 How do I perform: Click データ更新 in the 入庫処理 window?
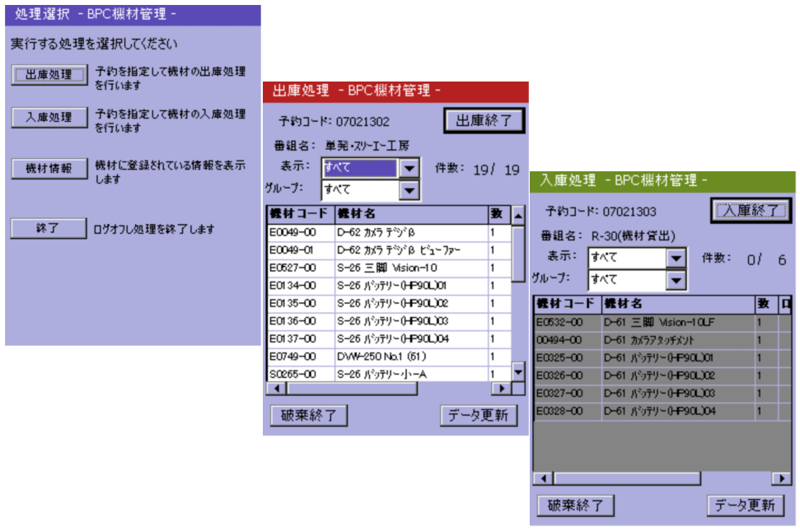coord(745,505)
